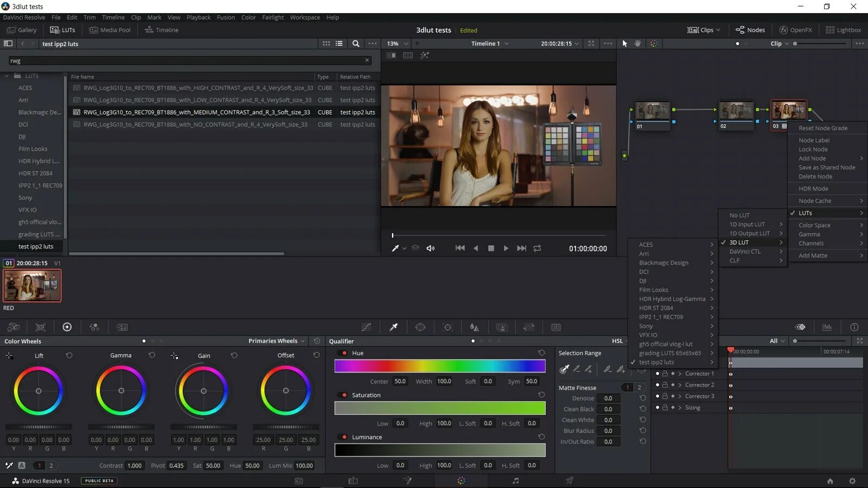
Task: Open the Workspace menu
Action: [305, 17]
